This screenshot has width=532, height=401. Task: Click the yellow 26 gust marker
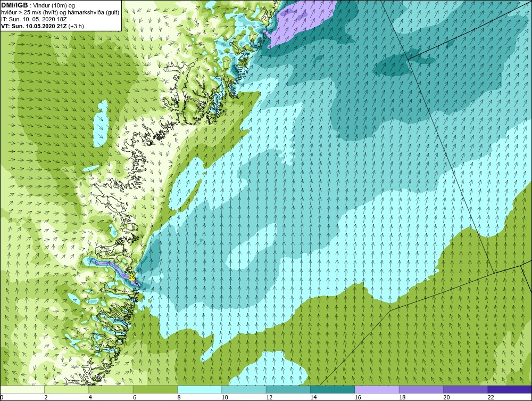(132, 277)
